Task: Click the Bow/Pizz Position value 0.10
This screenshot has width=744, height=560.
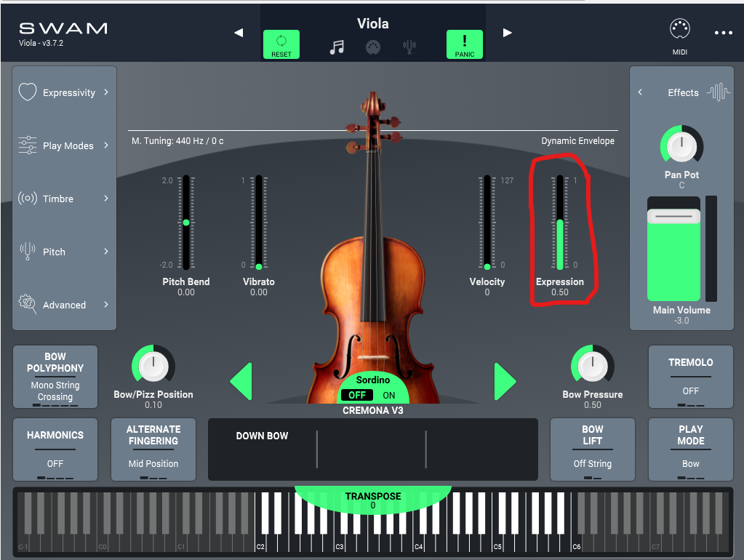Action: [153, 405]
